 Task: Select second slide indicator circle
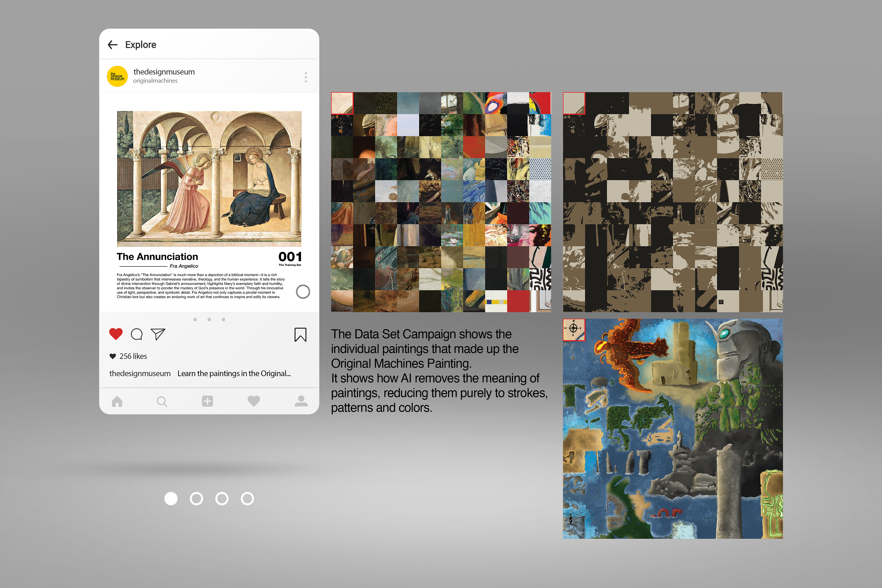197,499
